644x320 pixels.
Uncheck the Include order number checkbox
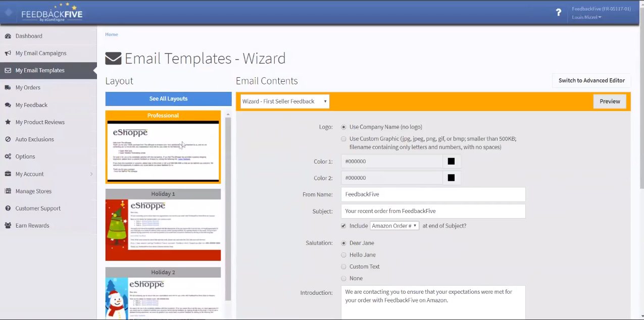pyautogui.click(x=344, y=226)
